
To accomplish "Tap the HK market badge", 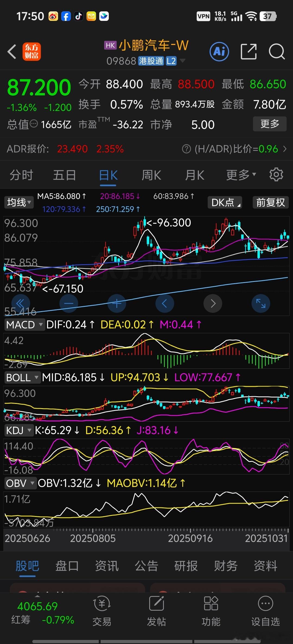I will pyautogui.click(x=110, y=45).
